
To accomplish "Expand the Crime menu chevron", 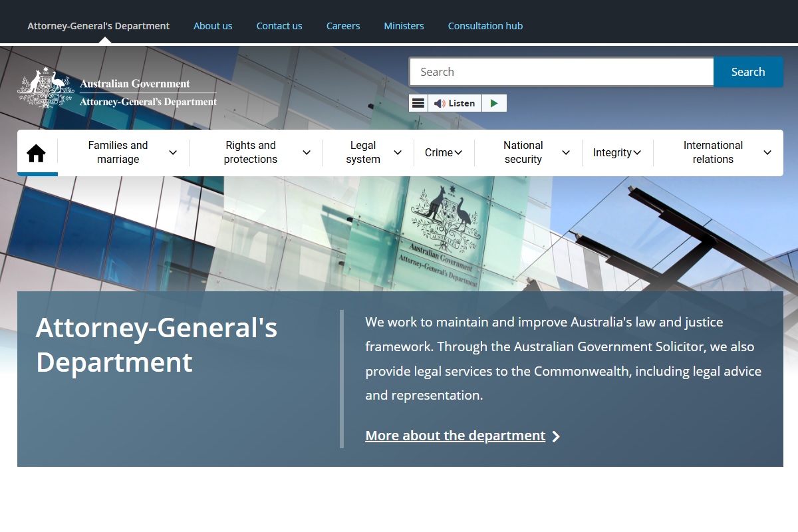I will click(x=458, y=152).
